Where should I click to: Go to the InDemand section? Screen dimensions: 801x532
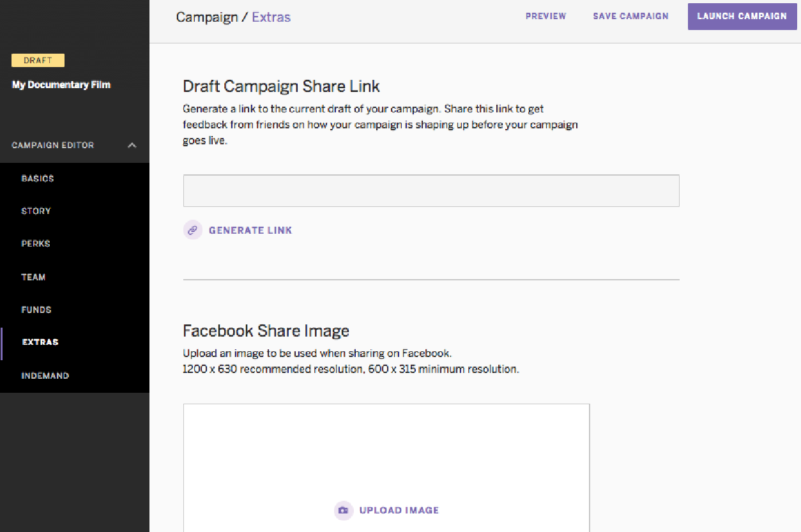pyautogui.click(x=45, y=375)
